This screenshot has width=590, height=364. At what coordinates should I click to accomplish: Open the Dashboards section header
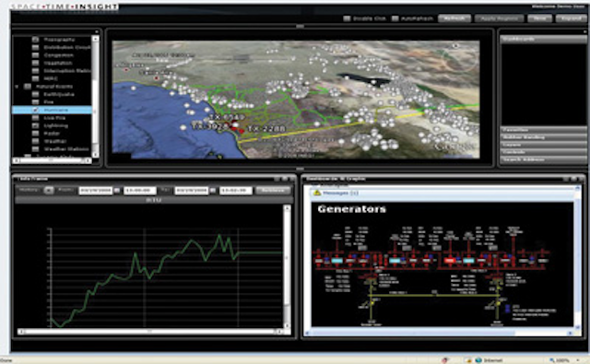(543, 39)
